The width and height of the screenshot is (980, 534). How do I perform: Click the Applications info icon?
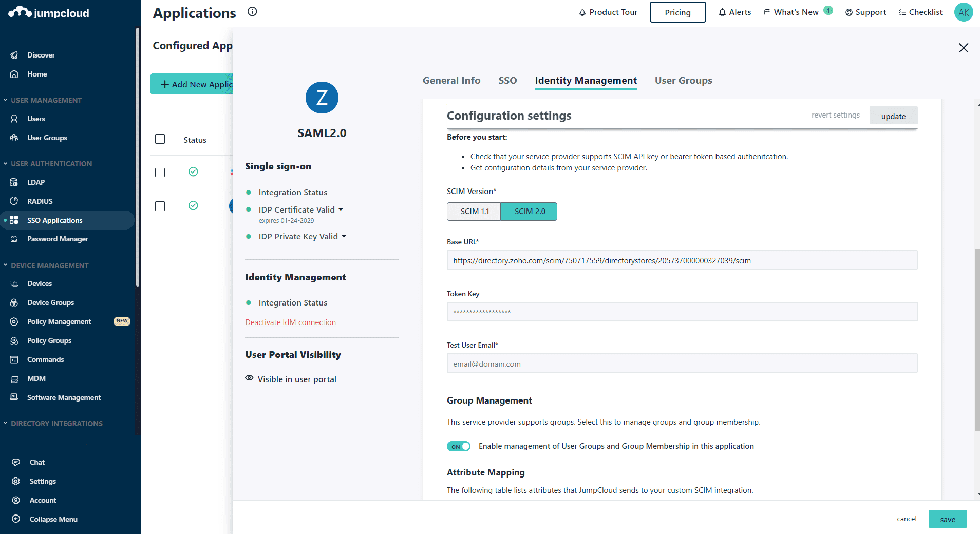[252, 11]
